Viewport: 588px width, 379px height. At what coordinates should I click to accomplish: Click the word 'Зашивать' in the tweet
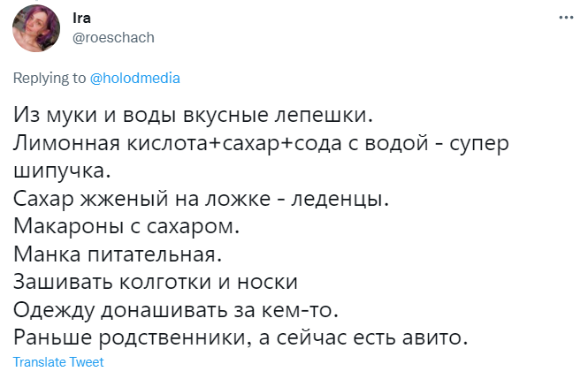63,282
